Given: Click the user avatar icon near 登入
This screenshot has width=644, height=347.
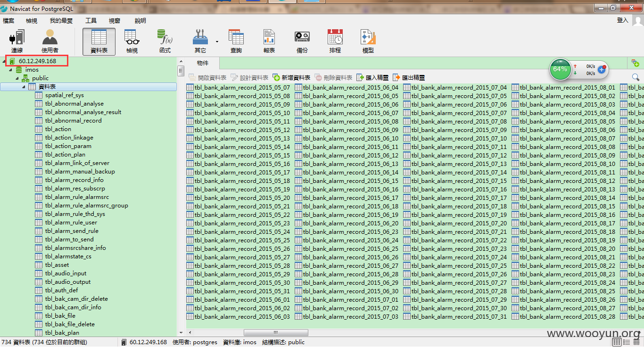Looking at the screenshot, I should 637,21.
